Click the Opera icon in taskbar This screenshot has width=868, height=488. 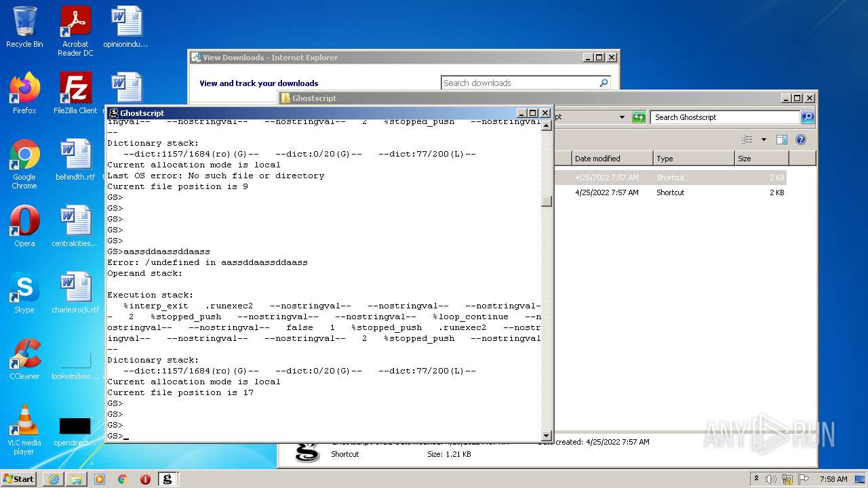point(145,479)
